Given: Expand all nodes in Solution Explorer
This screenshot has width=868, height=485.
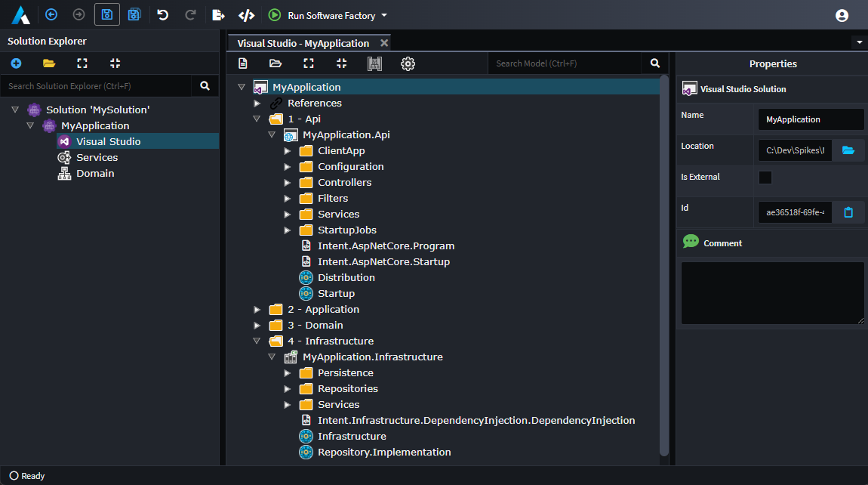Looking at the screenshot, I should click(82, 63).
